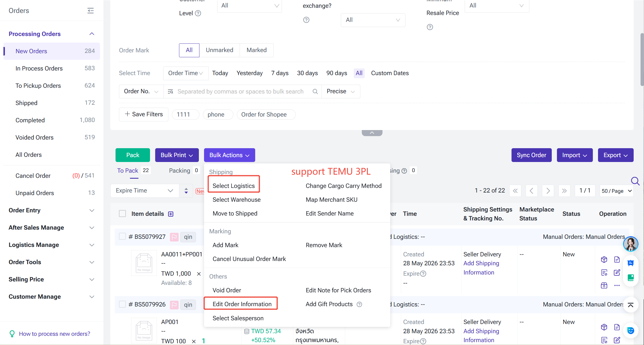Screen dimensions: 644x345
Task: Open 'How to process new orders?' link
Action: point(54,334)
